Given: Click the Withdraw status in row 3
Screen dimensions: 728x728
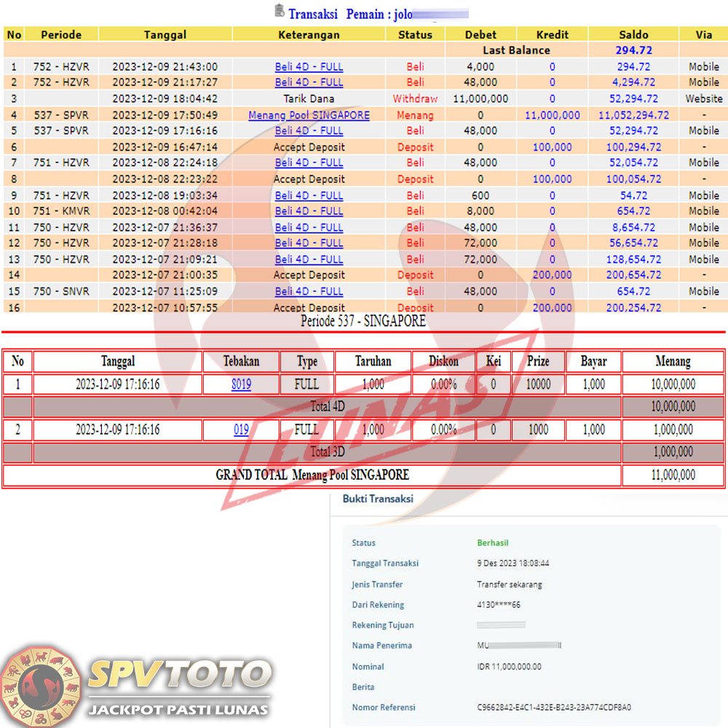Looking at the screenshot, I should pos(415,99).
